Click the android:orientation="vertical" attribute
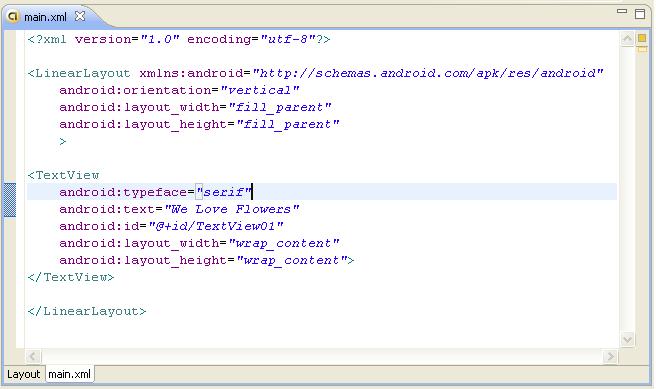 click(179, 90)
